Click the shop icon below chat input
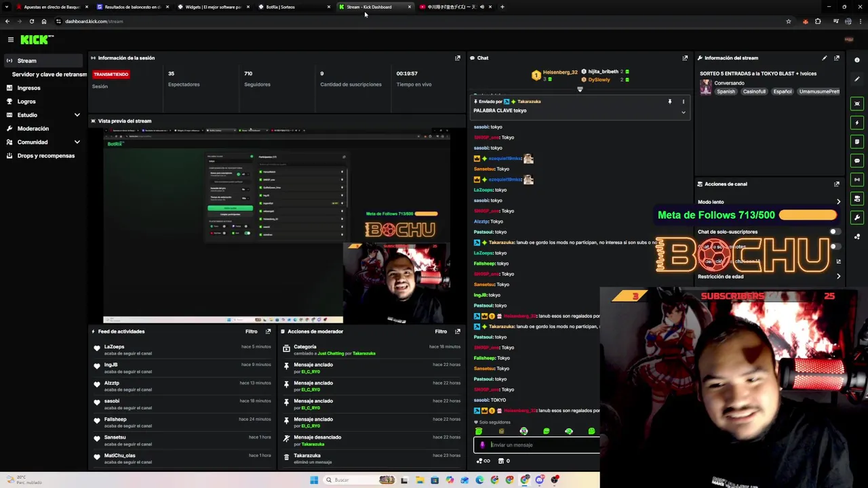 pos(501,461)
